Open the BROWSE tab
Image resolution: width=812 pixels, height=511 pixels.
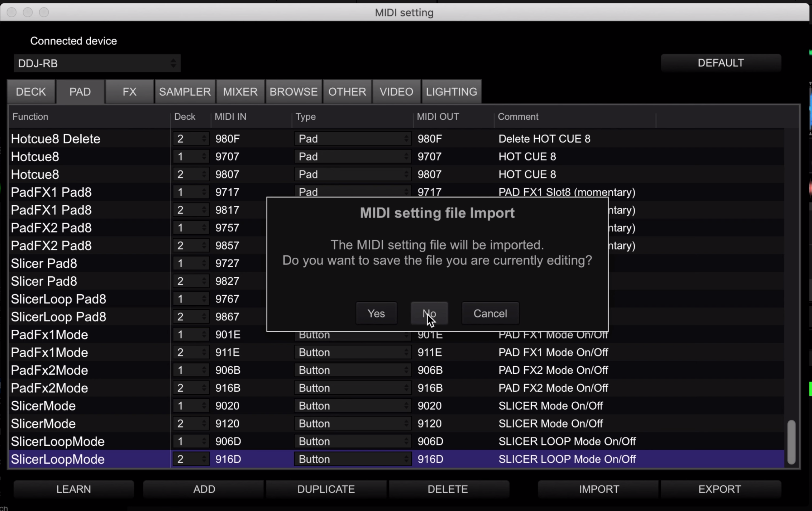coord(293,91)
